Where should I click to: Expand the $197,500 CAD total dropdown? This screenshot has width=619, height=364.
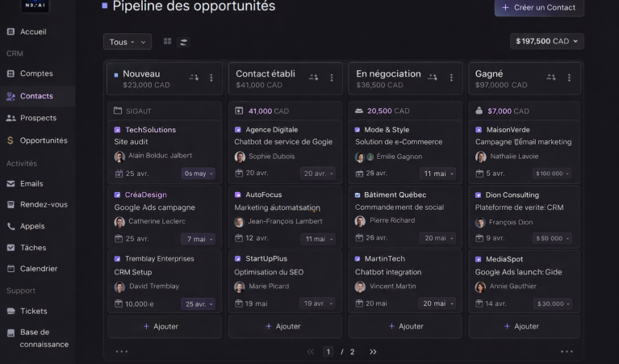(546, 41)
